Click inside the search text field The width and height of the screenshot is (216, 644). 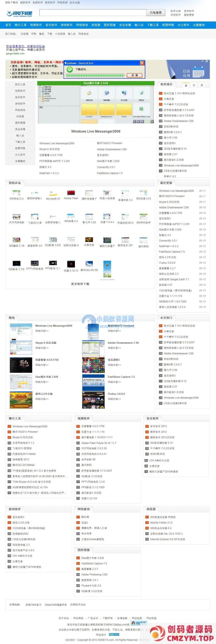tap(93, 13)
